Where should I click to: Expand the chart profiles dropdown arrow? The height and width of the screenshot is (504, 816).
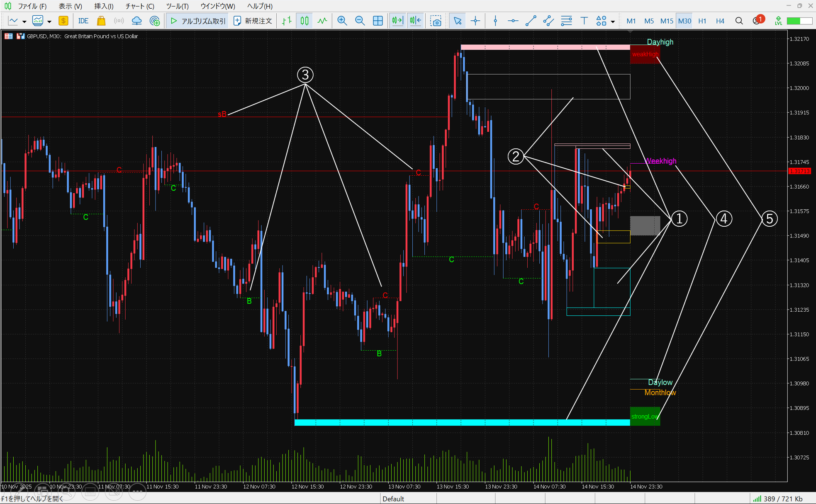pyautogui.click(x=49, y=22)
